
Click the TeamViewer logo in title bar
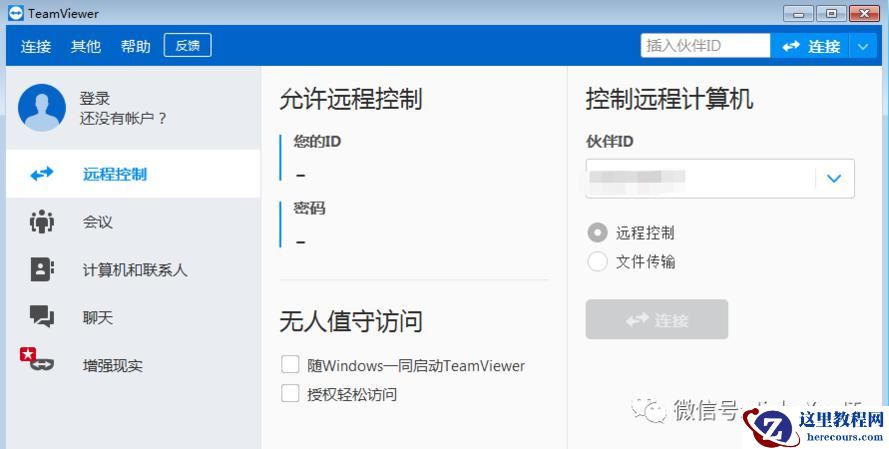pos(16,13)
